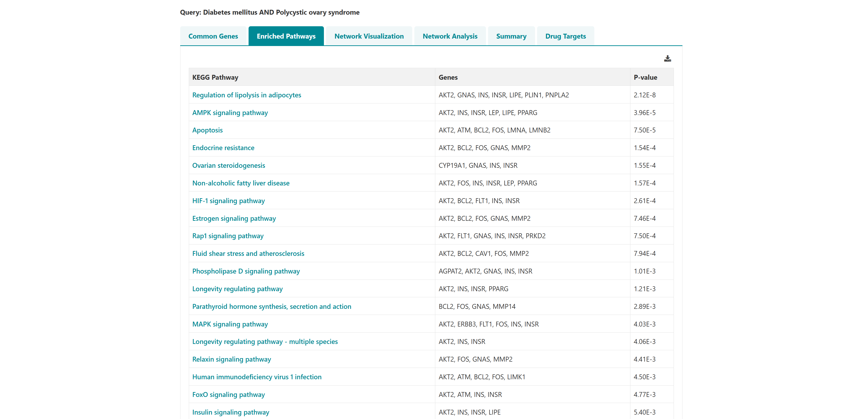Click Estrogen signaling pathway link
Image resolution: width=868 pixels, height=419 pixels.
click(234, 218)
